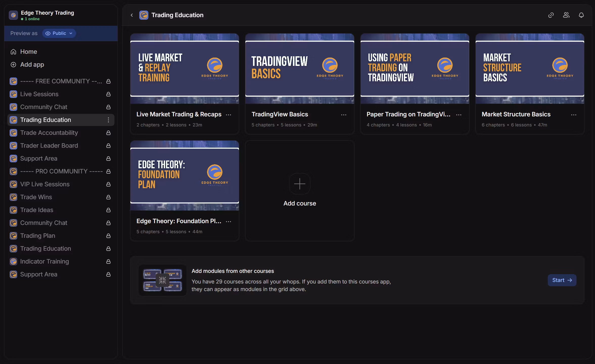Viewport: 595px width, 364px height.
Task: Click the plus icon to add a course
Action: pyautogui.click(x=300, y=184)
